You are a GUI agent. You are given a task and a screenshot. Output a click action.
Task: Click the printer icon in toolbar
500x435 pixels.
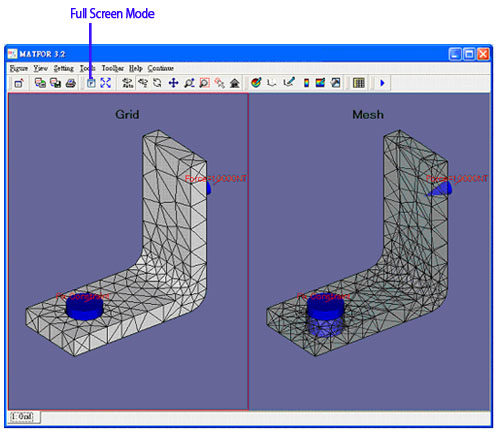(70, 83)
